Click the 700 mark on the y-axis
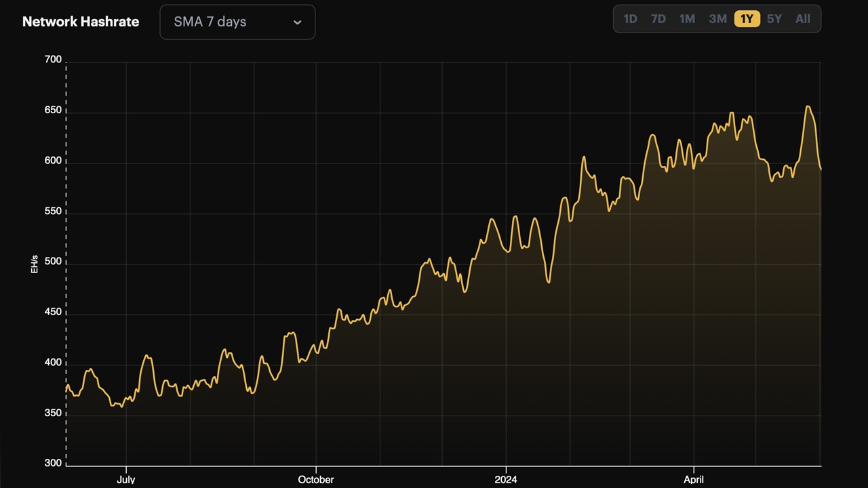The image size is (868, 488). 53,59
